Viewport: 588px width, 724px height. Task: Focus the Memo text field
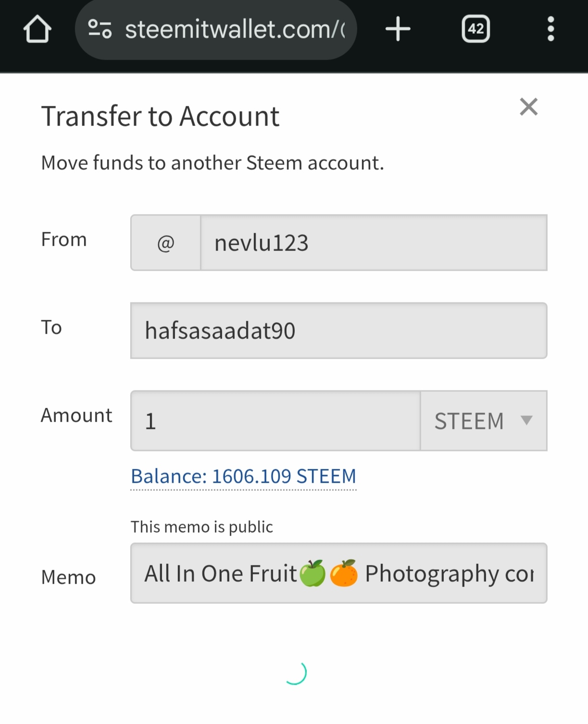pyautogui.click(x=339, y=573)
